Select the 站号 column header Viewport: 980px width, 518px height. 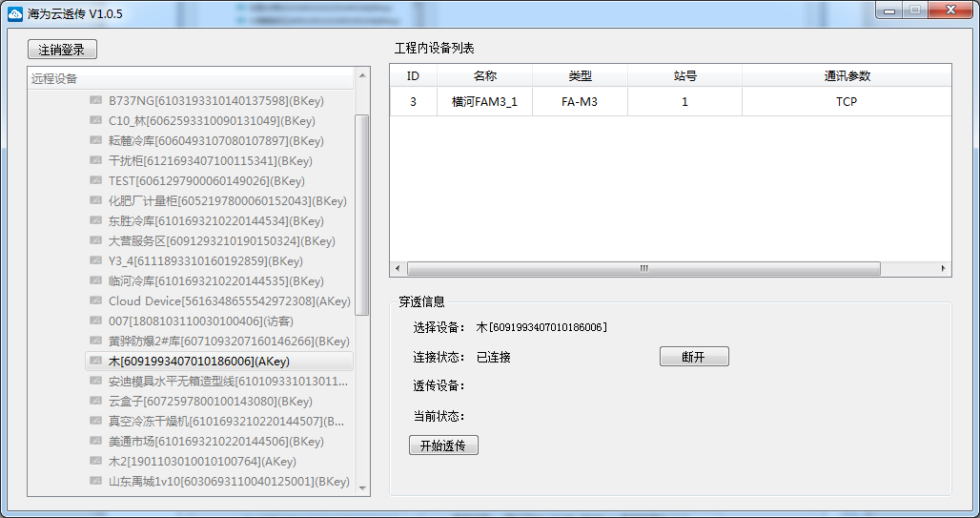coord(685,75)
